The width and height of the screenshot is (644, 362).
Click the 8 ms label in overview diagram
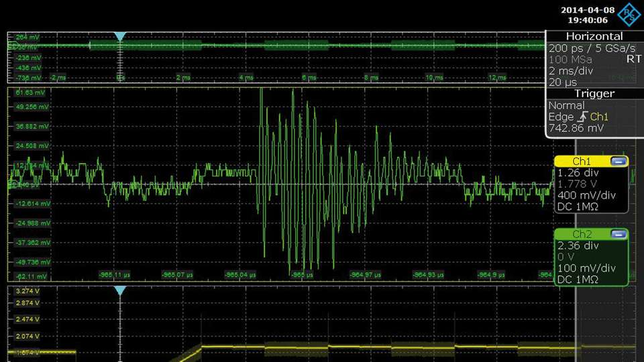[x=371, y=78]
